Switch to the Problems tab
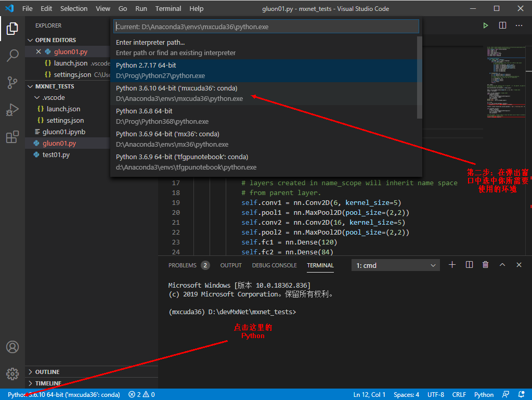The width and height of the screenshot is (532, 400). [189, 265]
